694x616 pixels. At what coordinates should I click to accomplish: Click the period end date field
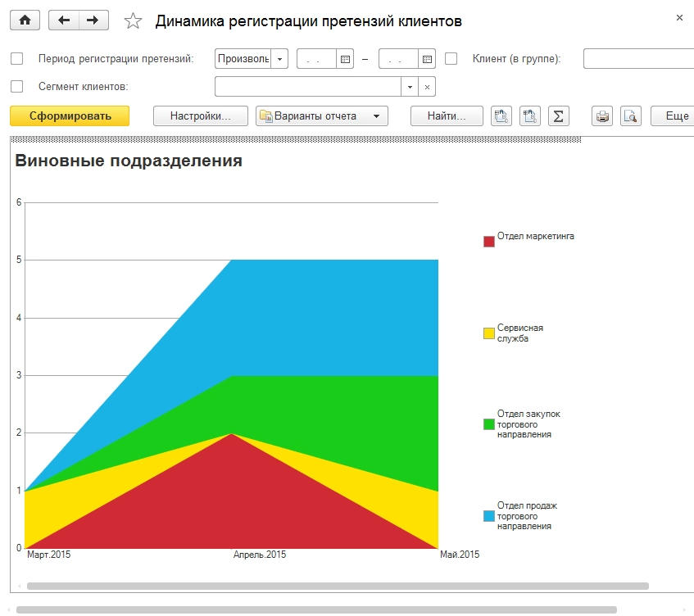pos(398,59)
